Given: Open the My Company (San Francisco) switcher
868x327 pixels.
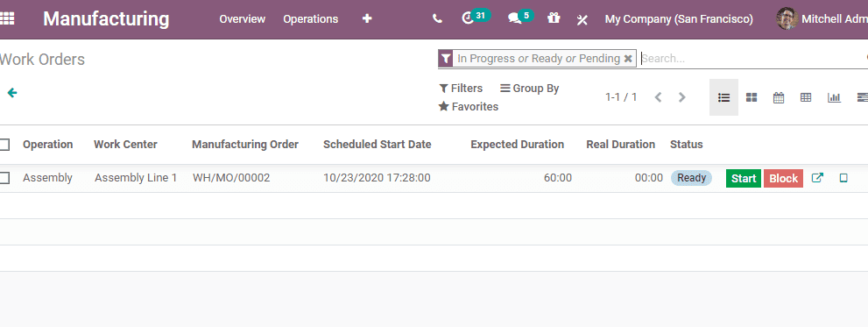Looking at the screenshot, I should [679, 18].
